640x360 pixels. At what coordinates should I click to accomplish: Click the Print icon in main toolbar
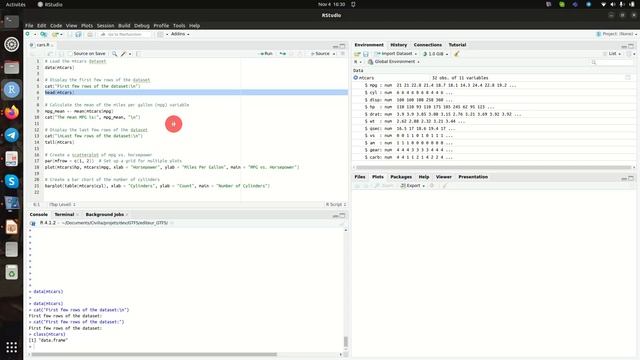click(x=90, y=34)
